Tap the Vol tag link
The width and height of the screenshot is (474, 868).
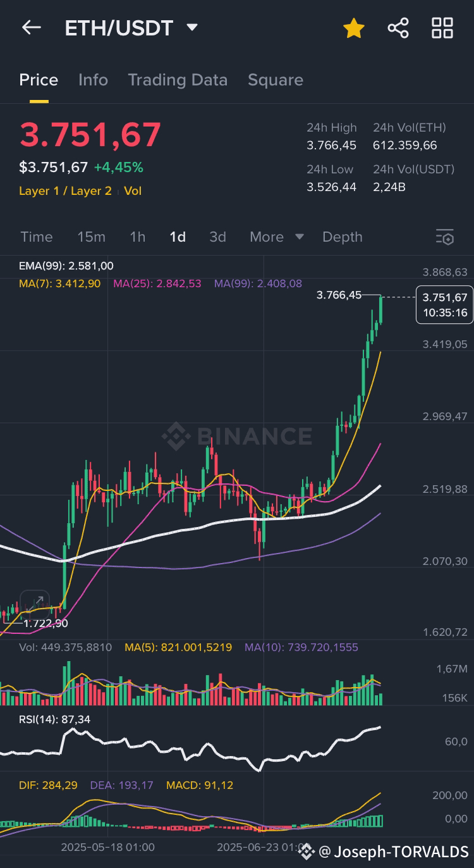click(x=133, y=190)
